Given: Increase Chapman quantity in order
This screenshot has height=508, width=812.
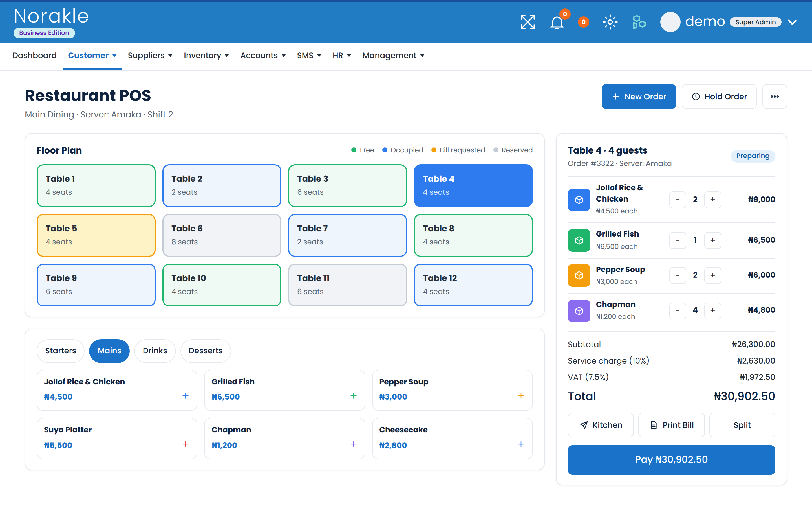Looking at the screenshot, I should tap(713, 310).
